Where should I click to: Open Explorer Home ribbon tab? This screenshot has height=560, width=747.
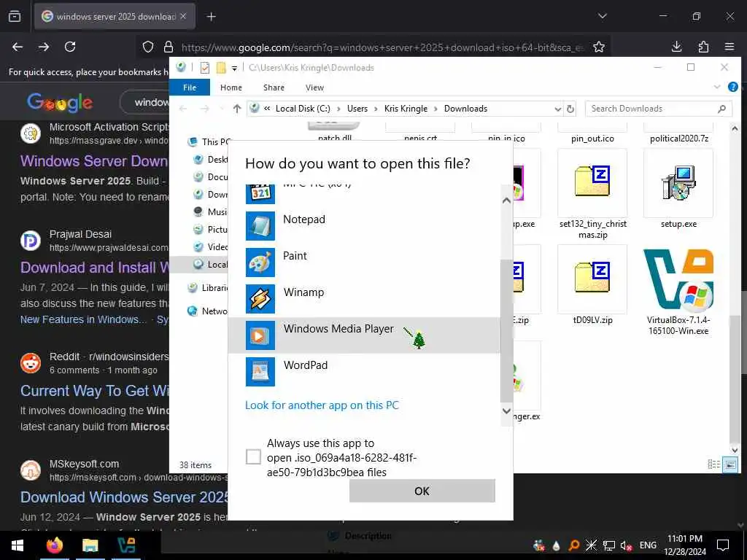231,87
